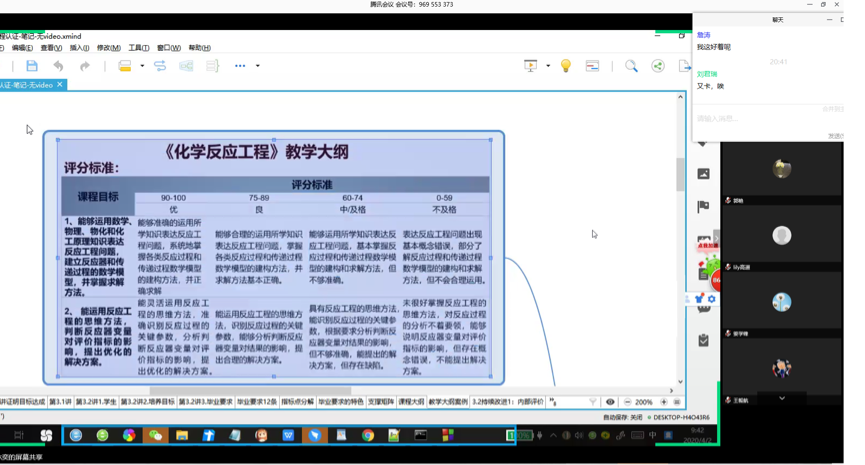Click zoom-out minus button in status bar
This screenshot has height=465, width=865.
627,402
